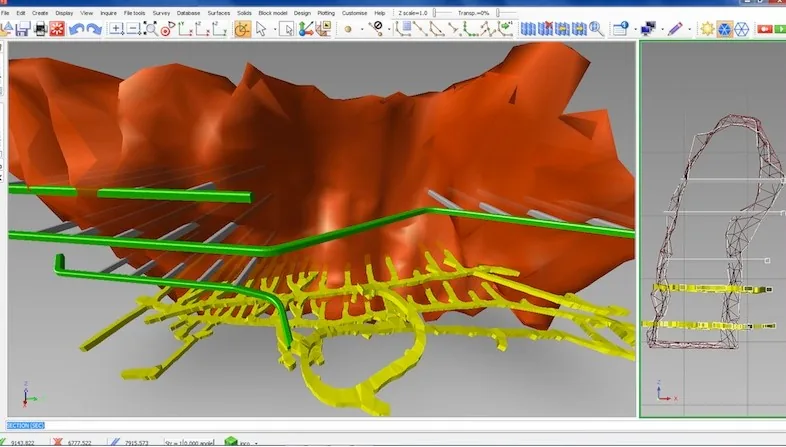Open the Surfaces menu
Screen dimensions: 786x447
(x=219, y=13)
